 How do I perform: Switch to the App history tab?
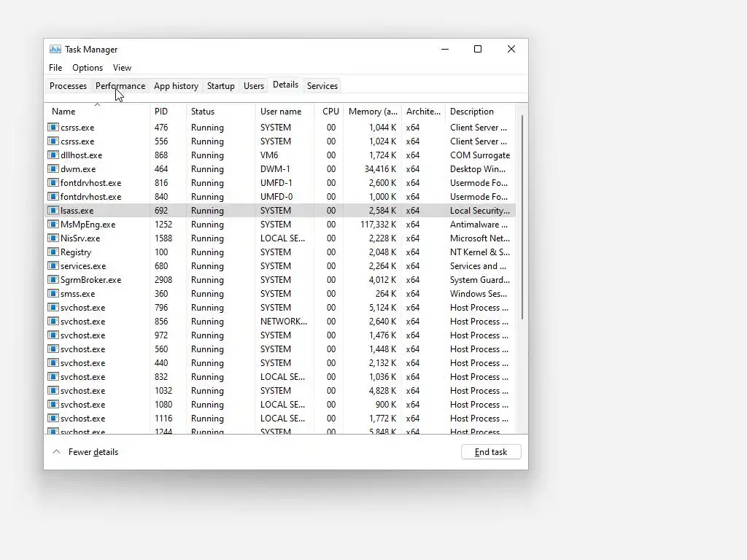click(x=176, y=86)
